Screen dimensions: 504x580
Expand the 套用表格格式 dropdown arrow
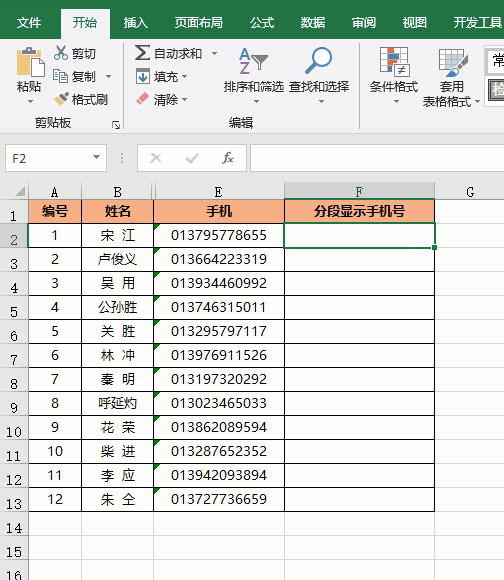[x=477, y=101]
